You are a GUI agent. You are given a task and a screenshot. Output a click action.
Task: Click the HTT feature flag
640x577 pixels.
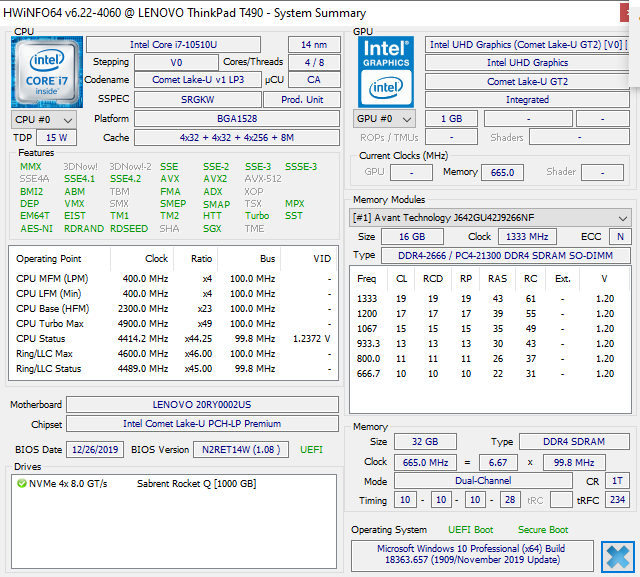click(x=212, y=215)
